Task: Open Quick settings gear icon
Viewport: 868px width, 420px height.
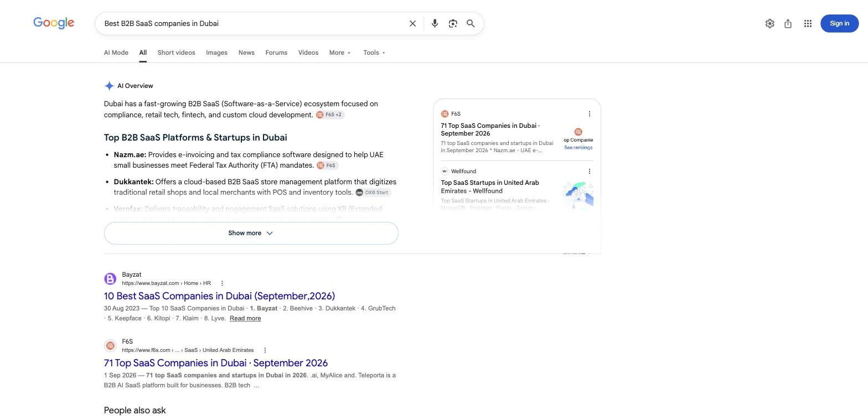Action: pyautogui.click(x=769, y=23)
